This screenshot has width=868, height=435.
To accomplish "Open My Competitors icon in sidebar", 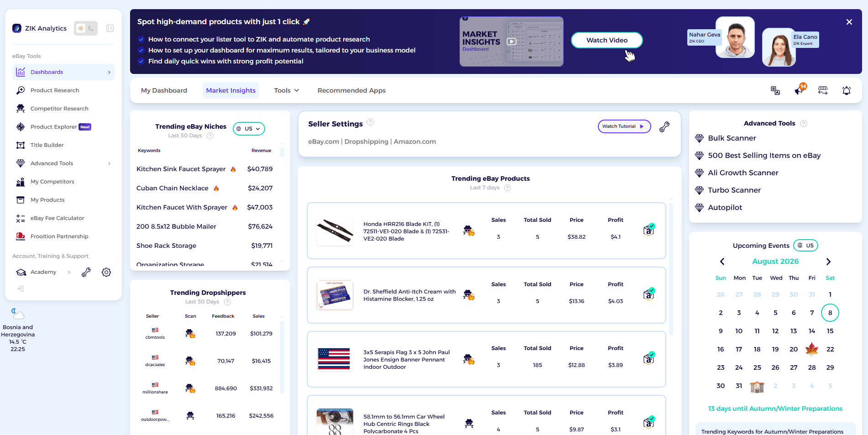I will pyautogui.click(x=21, y=182).
